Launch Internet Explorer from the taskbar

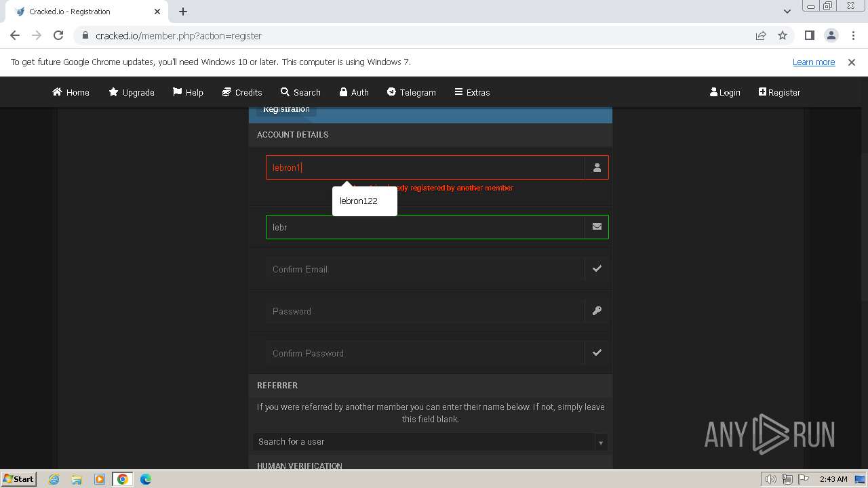click(54, 479)
